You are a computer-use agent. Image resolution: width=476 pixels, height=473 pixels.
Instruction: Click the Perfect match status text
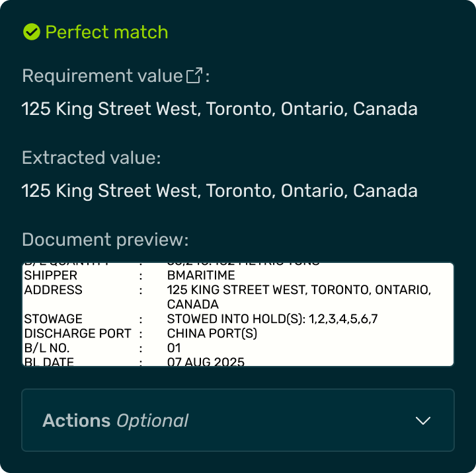pos(106,32)
